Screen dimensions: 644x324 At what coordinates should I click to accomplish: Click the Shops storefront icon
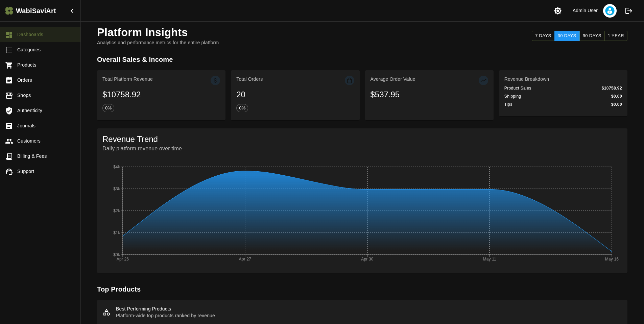(9, 96)
